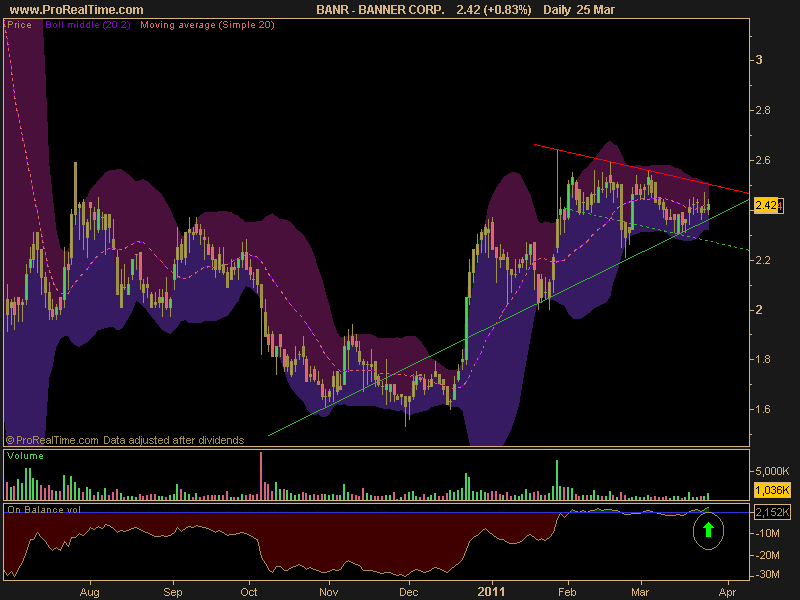Click the yellow 1,036K volume tag
This screenshot has width=800, height=600.
[x=772, y=490]
